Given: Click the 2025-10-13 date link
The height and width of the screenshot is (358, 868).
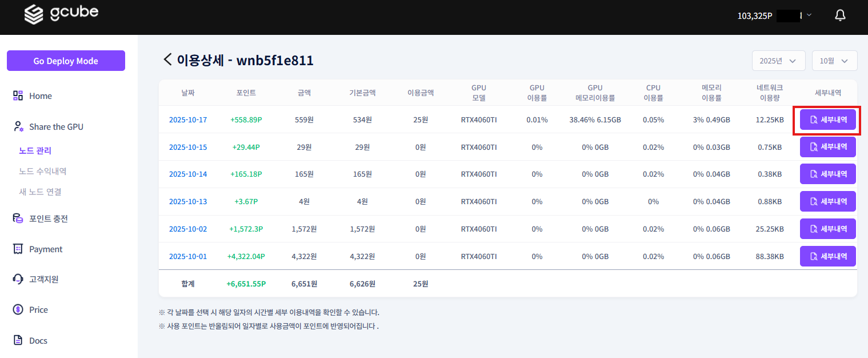Looking at the screenshot, I should (x=187, y=201).
